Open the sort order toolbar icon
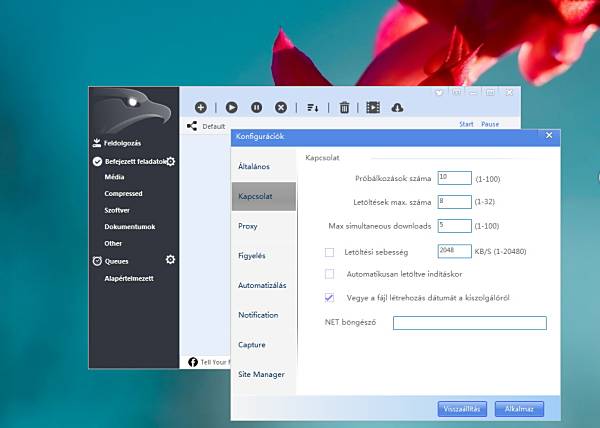This screenshot has width=600, height=428. pos(312,107)
